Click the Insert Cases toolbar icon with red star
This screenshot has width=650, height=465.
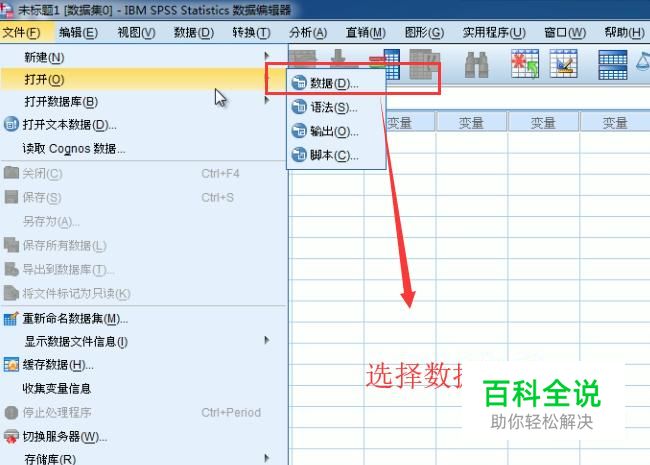525,64
